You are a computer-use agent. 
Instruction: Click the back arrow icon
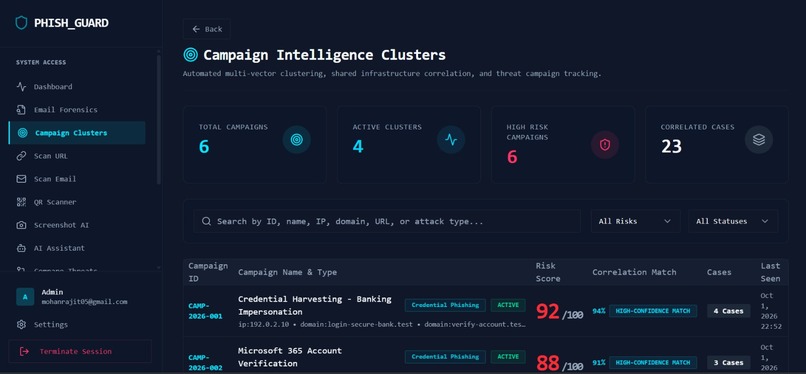196,29
